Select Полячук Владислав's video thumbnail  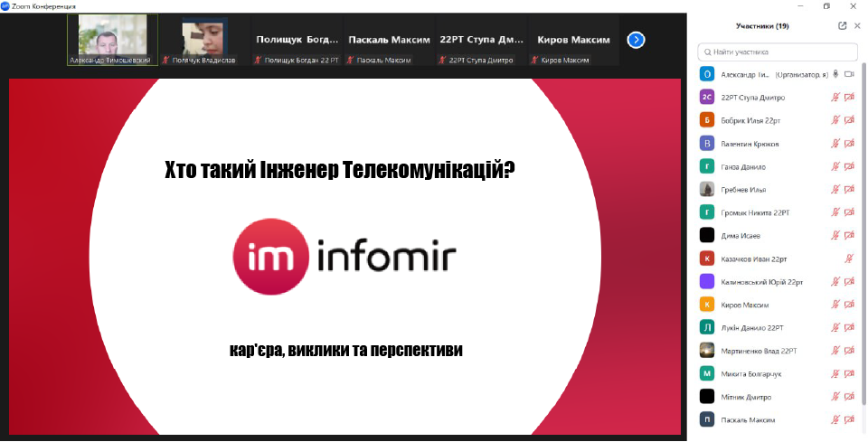coord(204,40)
